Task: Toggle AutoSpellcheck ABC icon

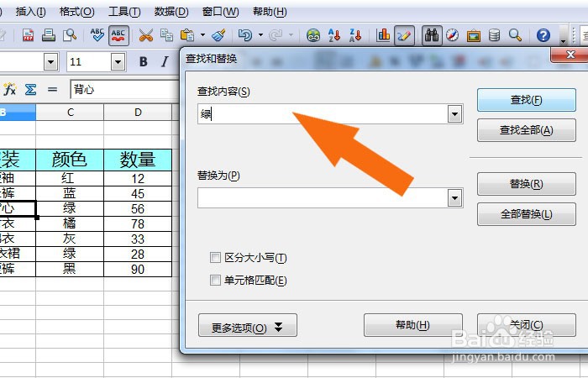Action: click(118, 35)
